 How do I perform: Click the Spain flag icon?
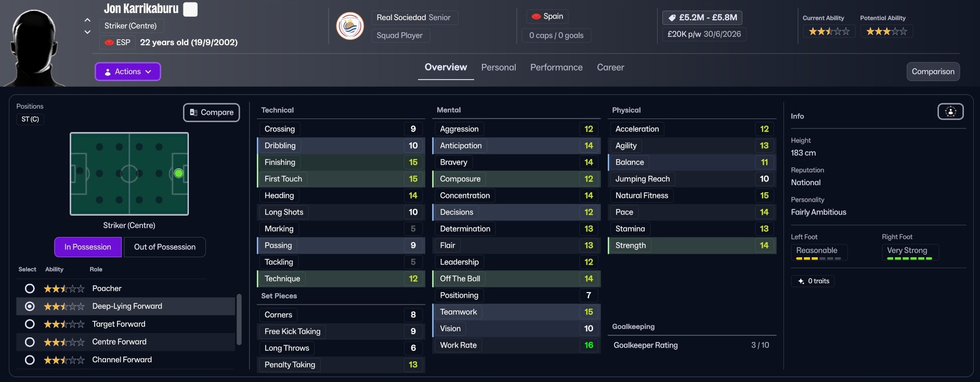coord(536,17)
